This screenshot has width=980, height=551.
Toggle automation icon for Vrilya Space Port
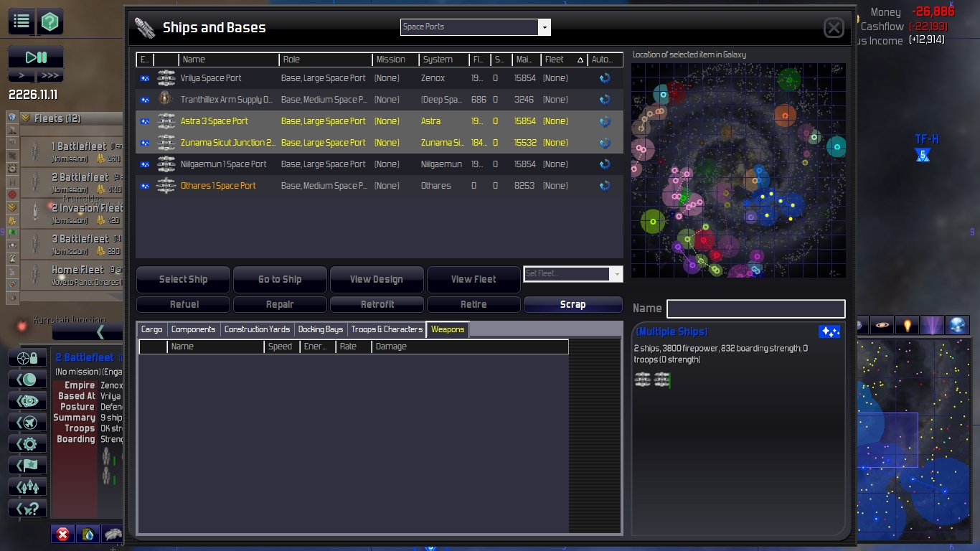click(x=605, y=78)
